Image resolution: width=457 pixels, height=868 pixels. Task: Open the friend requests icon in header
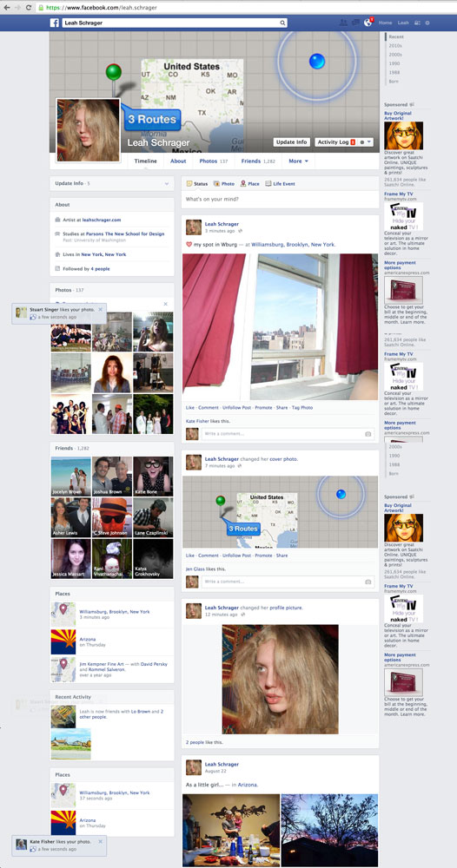click(x=343, y=23)
